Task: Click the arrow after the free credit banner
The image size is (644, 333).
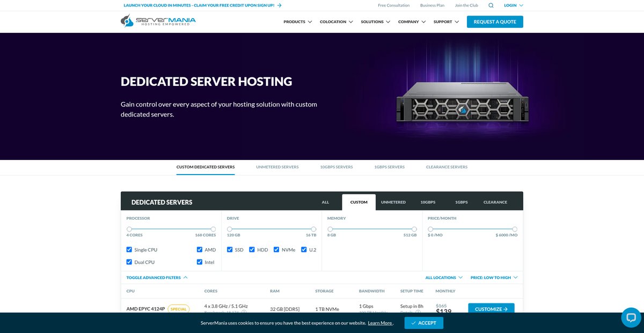Action: pos(279,5)
